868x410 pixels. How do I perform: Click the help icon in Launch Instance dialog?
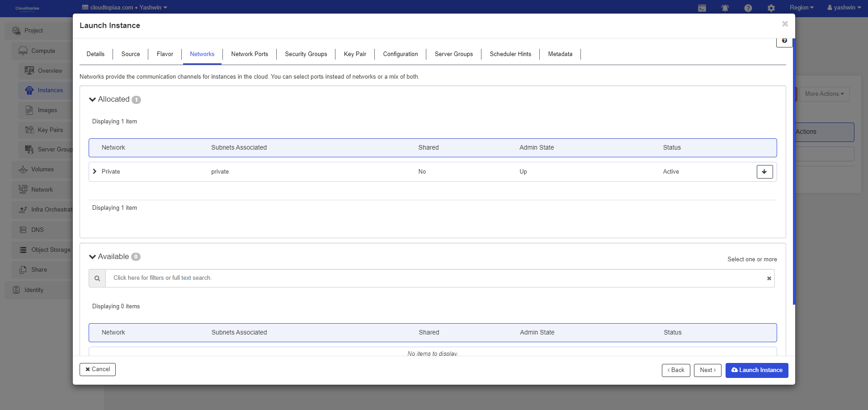pos(784,41)
